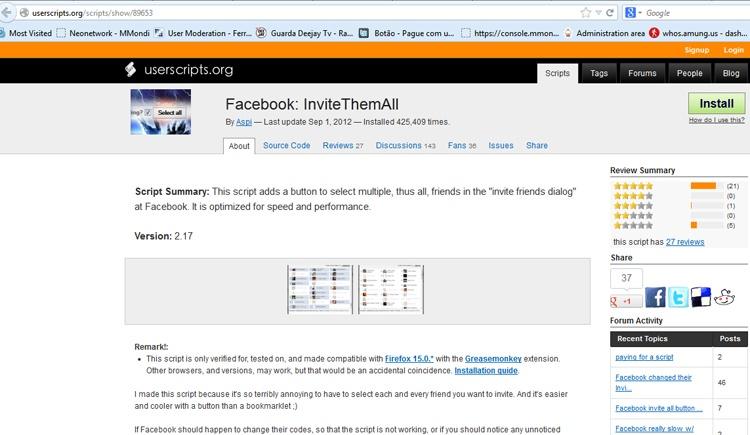Open the 'paying for a script' topic
This screenshot has width=750, height=435.
(644, 357)
